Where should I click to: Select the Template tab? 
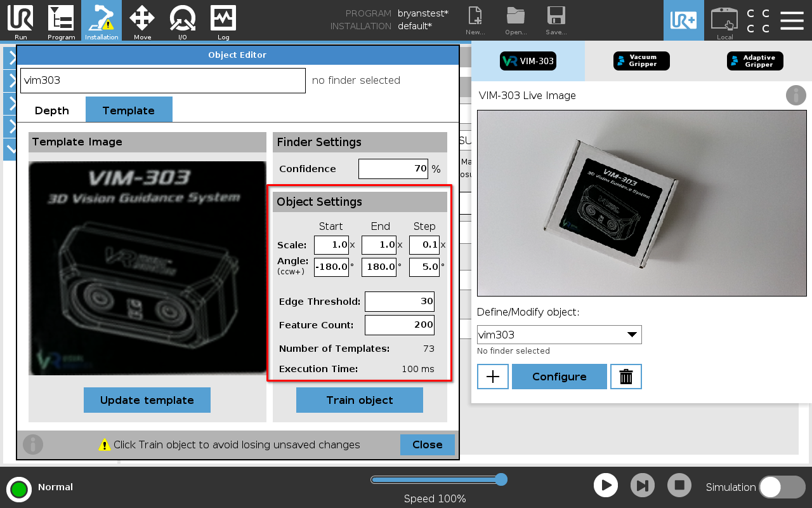(129, 110)
